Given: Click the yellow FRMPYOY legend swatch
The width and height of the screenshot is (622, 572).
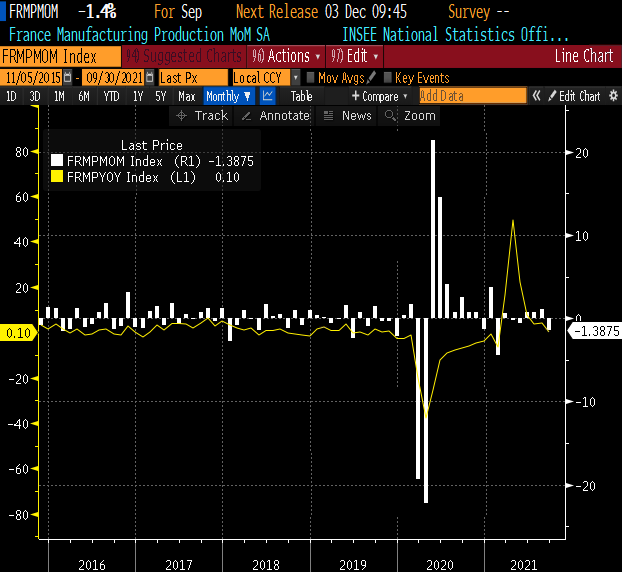Looking at the screenshot, I should click(x=57, y=177).
